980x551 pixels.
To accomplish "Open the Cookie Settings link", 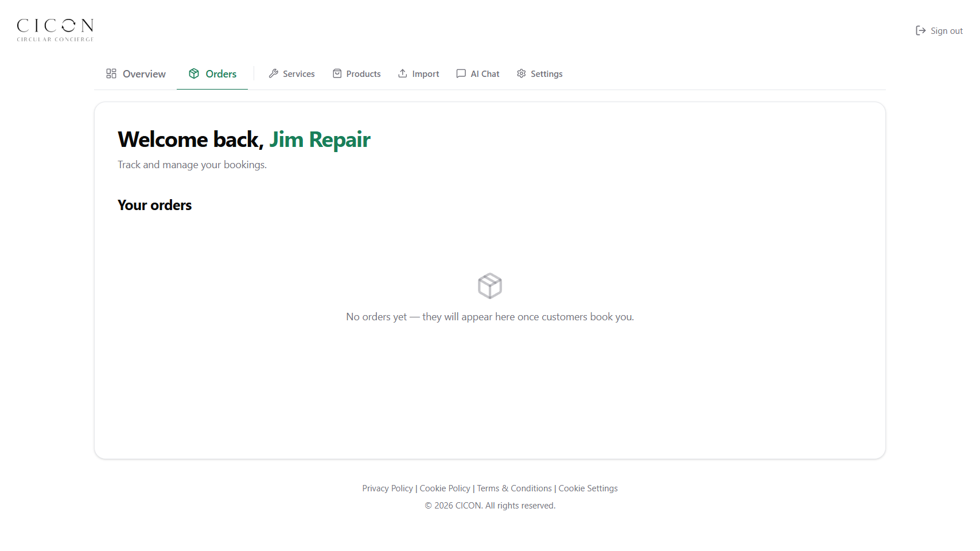I will pos(588,488).
